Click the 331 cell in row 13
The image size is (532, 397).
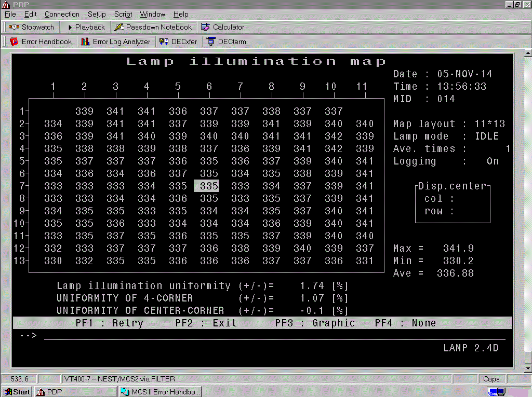pyautogui.click(x=365, y=261)
